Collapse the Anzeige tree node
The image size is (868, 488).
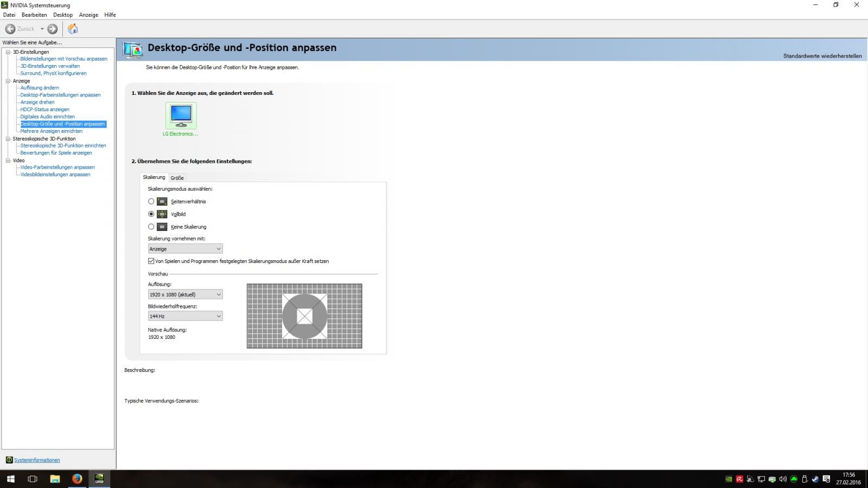point(8,81)
